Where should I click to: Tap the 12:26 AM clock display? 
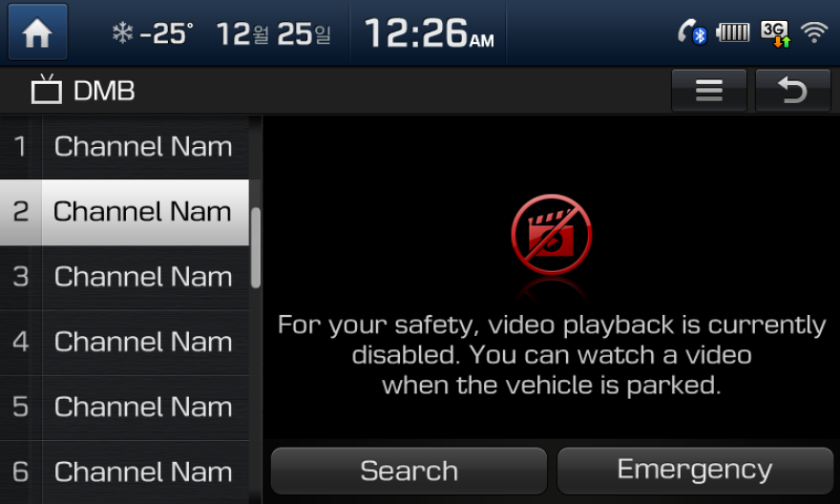point(429,33)
